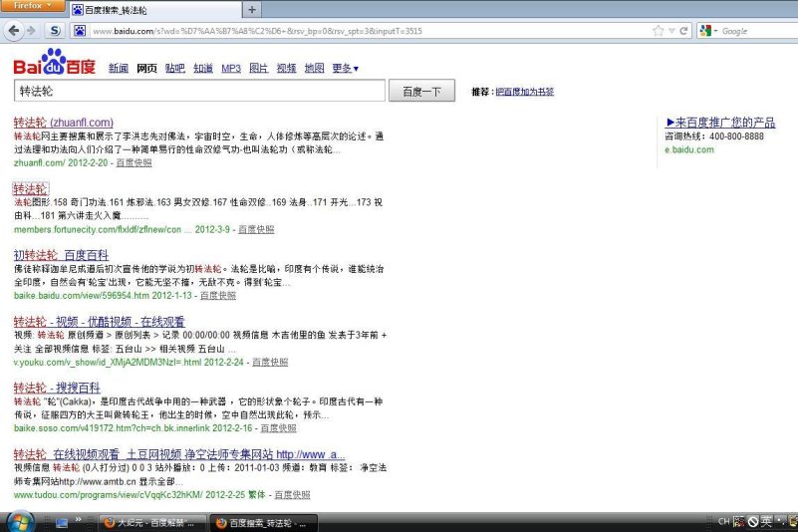Click the CH language indicator in tray
This screenshot has height=532, width=798.
coord(723,522)
